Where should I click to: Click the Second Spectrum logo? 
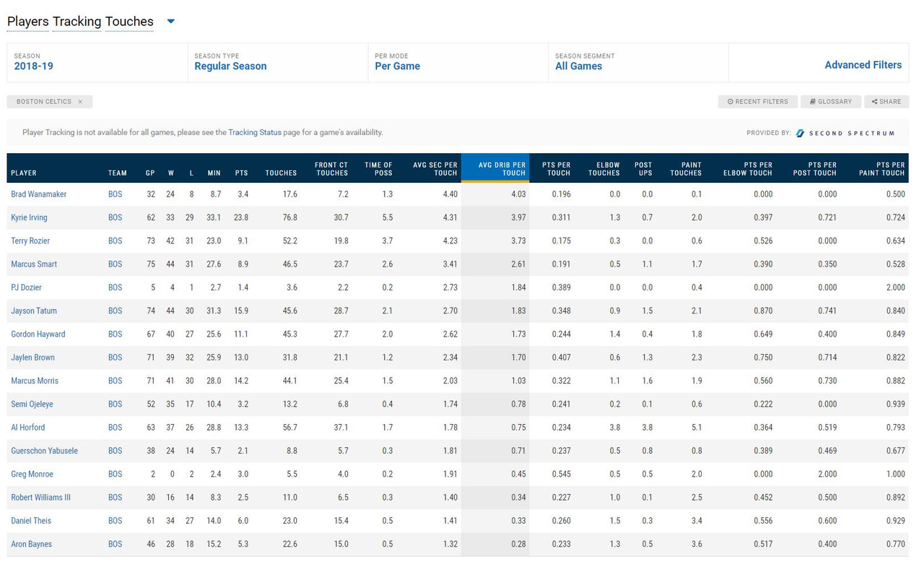[845, 133]
